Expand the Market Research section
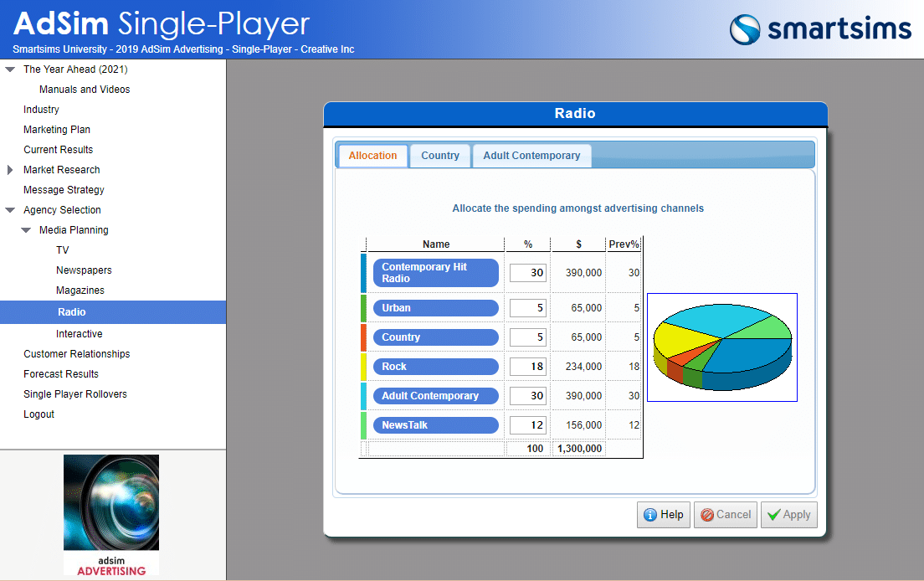Screen dimensions: 924x581 pos(10,170)
